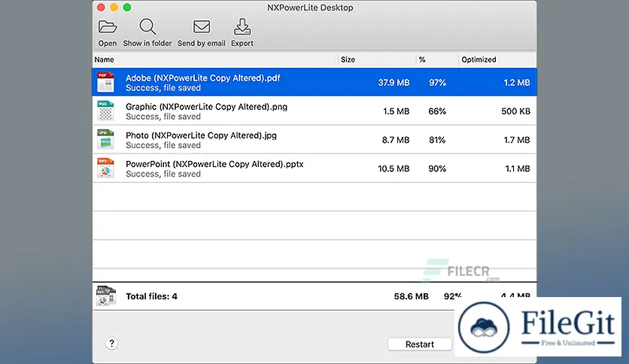Click the 10.5 MB size value
Viewport: 629px width, 364px height.
394,168
